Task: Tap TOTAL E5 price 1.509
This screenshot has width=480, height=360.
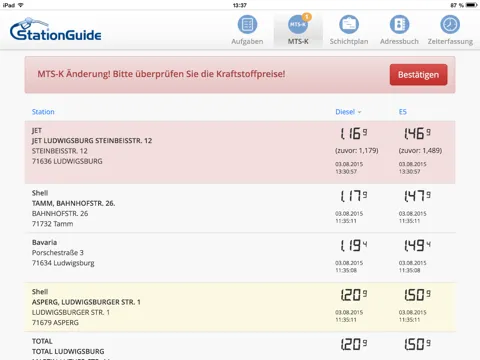Action: click(417, 344)
